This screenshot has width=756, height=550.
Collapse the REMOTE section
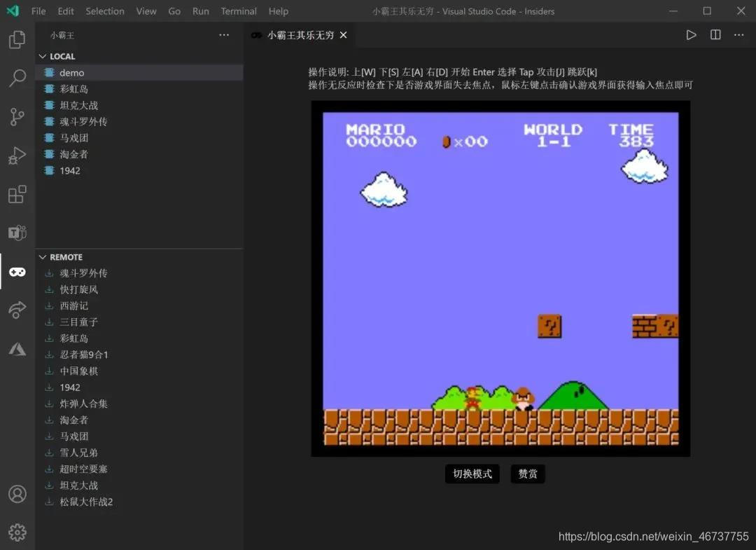43,257
